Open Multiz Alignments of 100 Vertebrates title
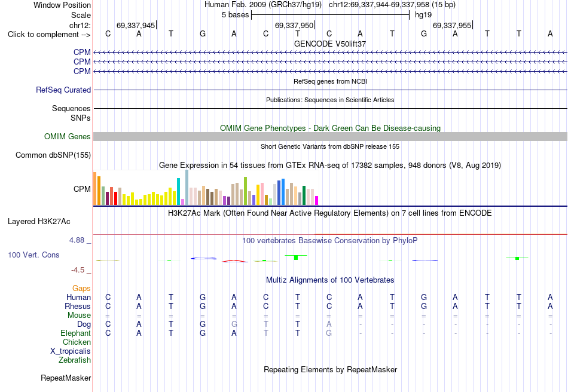The image size is (568, 392). 330,280
